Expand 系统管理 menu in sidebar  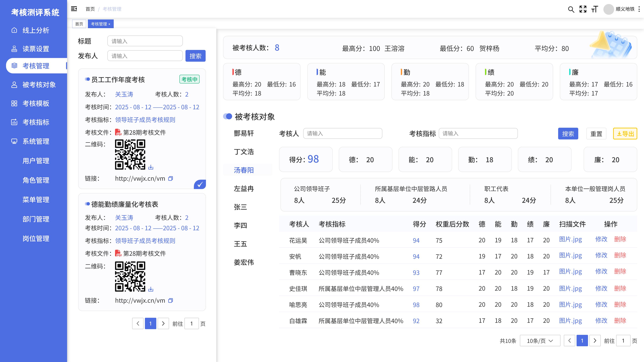[36, 141]
